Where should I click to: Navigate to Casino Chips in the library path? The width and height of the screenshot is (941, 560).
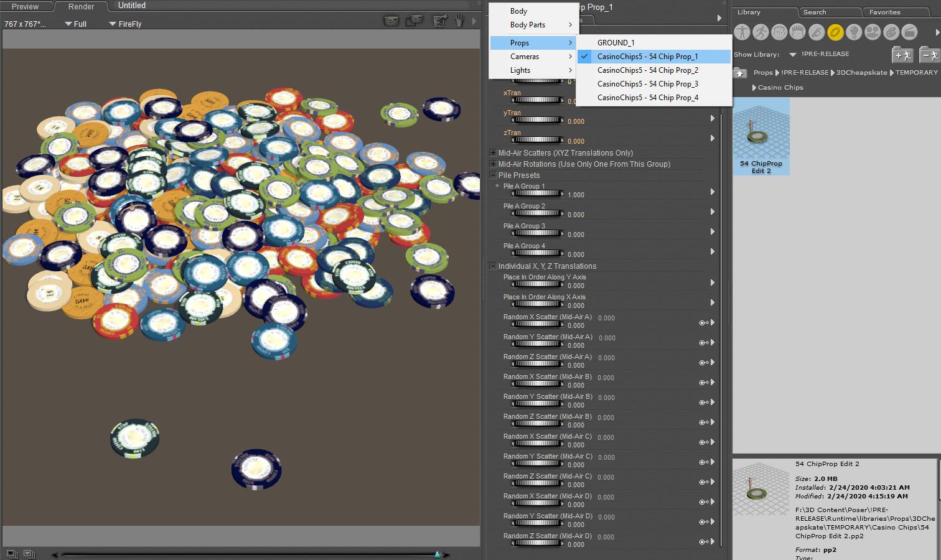pyautogui.click(x=780, y=88)
